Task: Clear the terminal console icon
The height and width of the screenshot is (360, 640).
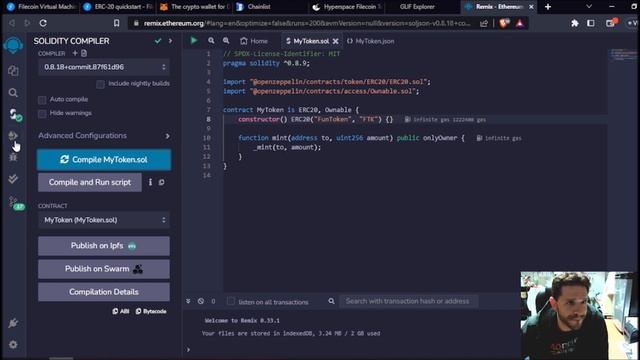Action: [201, 301]
